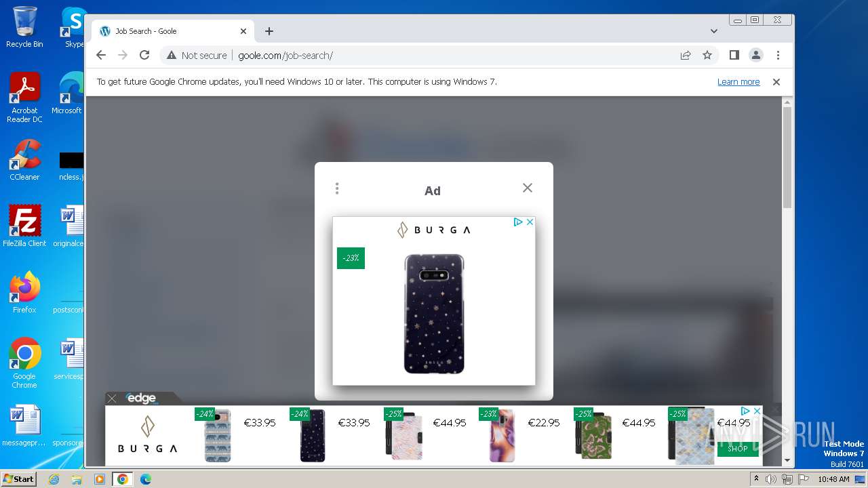Screen dimensions: 868x488
Task: Open the Skype desktop icon
Action: coord(73,27)
